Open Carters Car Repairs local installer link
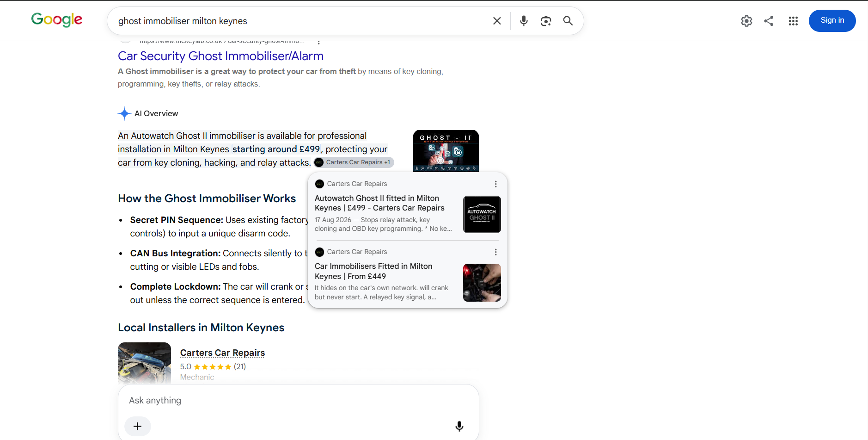Viewport: 868px width, 440px height. point(222,353)
